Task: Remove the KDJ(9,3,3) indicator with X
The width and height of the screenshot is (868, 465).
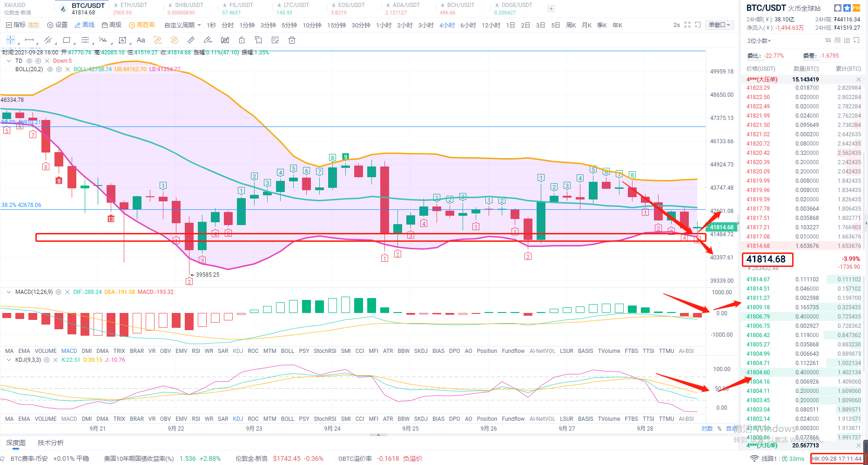Action: 55,360
